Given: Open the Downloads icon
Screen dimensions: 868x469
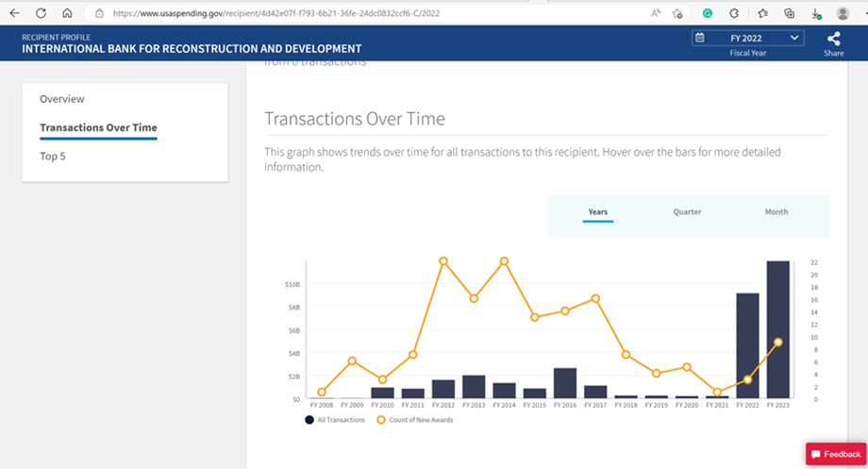Looking at the screenshot, I should (816, 14).
